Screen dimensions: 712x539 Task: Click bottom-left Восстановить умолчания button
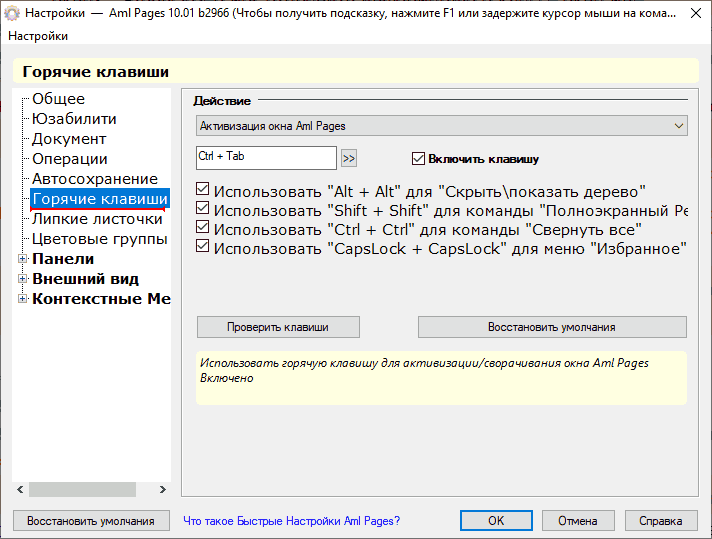click(91, 521)
